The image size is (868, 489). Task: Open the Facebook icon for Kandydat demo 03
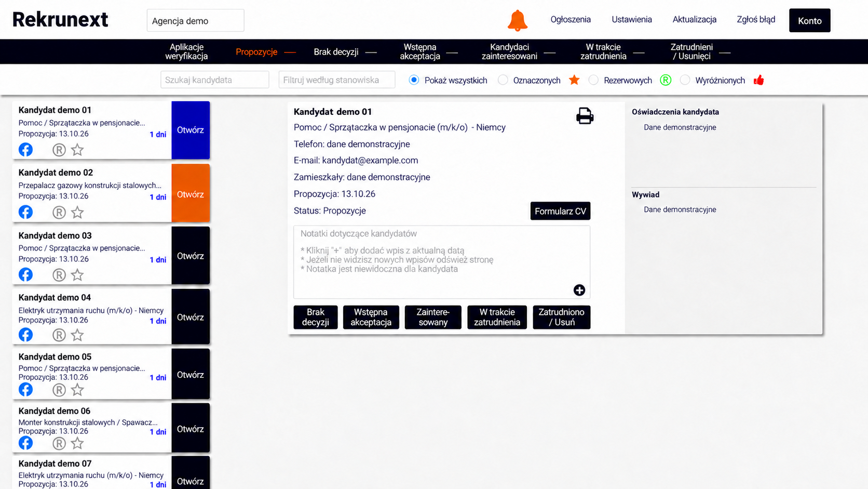tap(25, 274)
